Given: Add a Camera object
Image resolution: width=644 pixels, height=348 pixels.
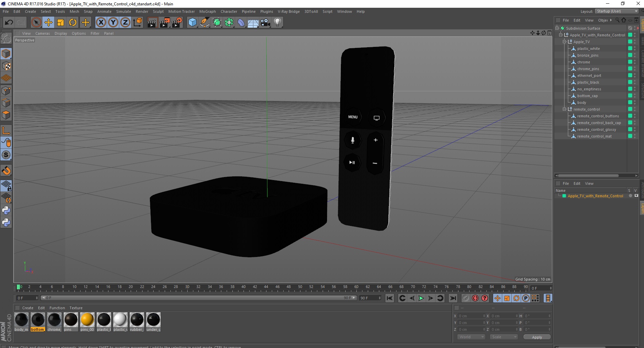Looking at the screenshot, I should pos(265,23).
